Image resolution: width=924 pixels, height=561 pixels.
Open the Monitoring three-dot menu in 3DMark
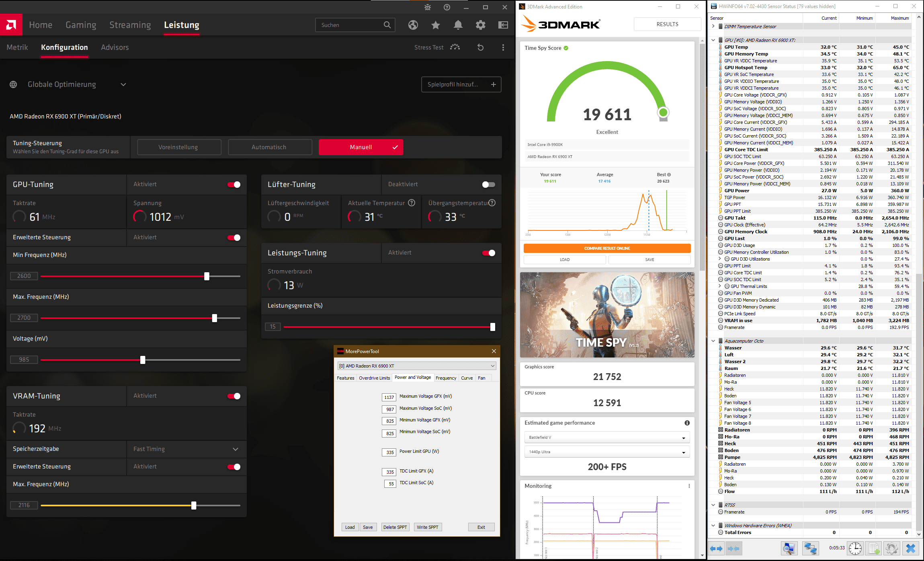pyautogui.click(x=689, y=486)
